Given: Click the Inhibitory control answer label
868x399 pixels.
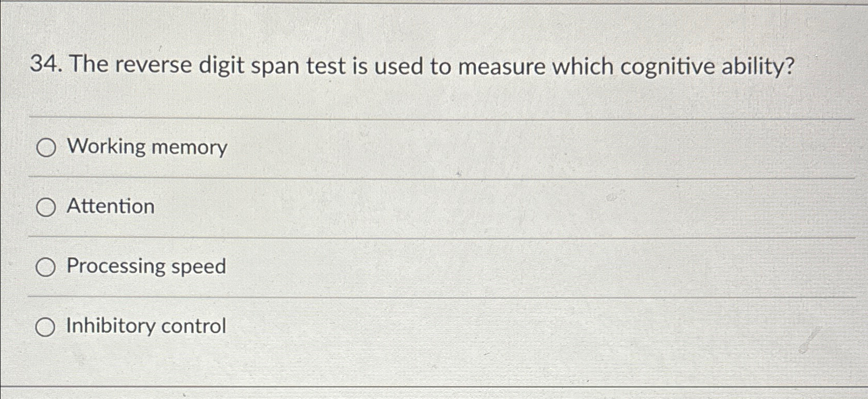Looking at the screenshot, I should [146, 326].
